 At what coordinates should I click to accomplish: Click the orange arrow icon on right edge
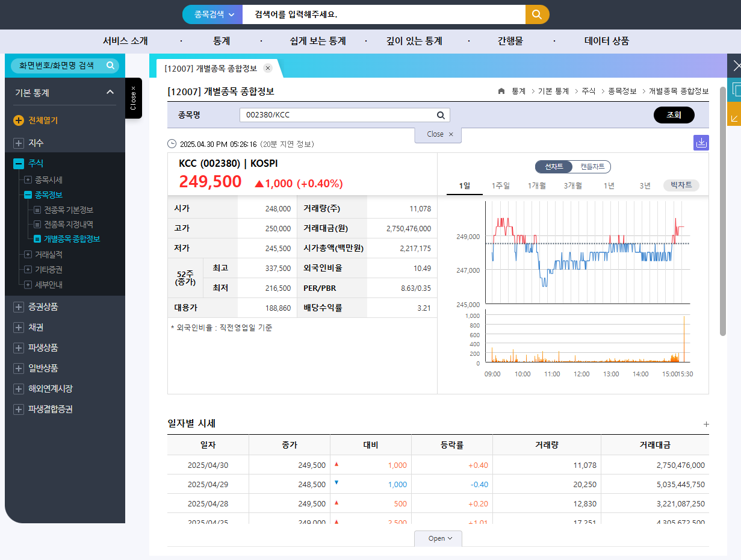[734, 114]
